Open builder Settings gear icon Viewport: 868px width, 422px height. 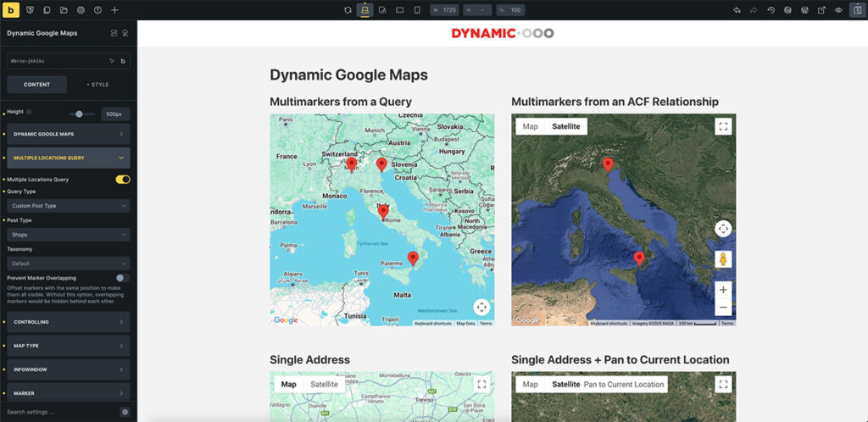[x=81, y=10]
